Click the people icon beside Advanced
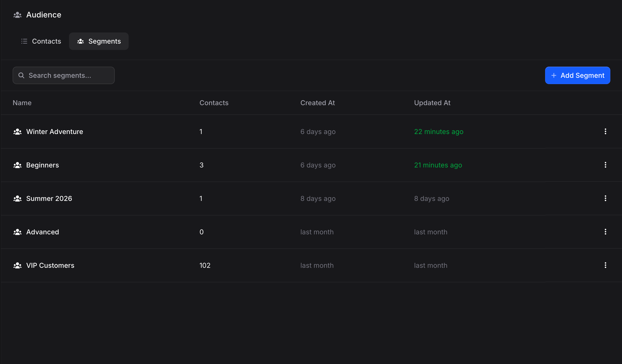This screenshot has width=622, height=364. 17,232
